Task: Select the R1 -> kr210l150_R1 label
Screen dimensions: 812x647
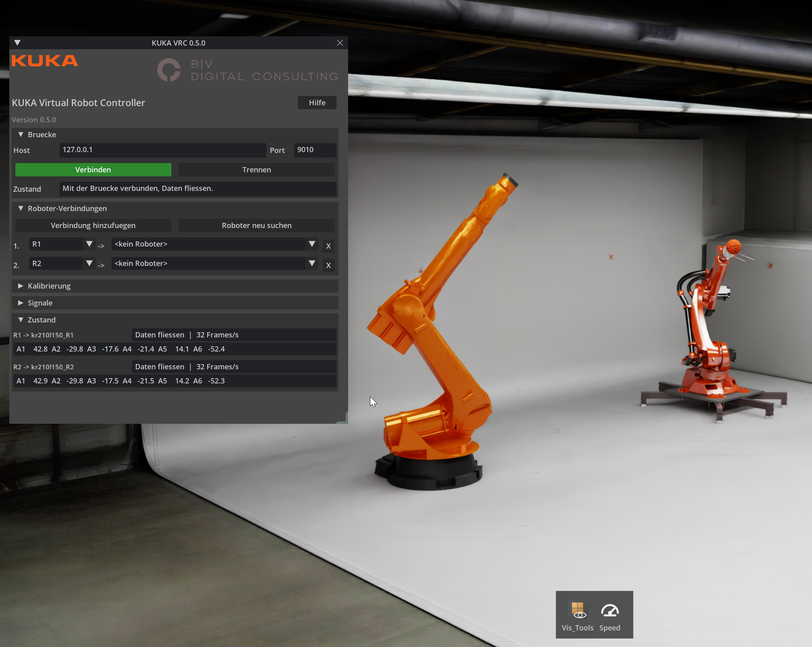Action: point(44,335)
